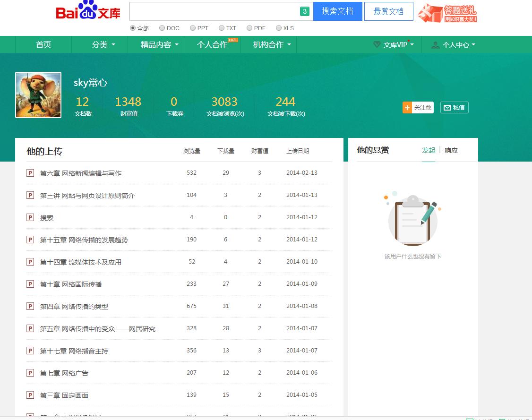
Task: Click the Baidu Wenku logo
Action: (x=88, y=11)
